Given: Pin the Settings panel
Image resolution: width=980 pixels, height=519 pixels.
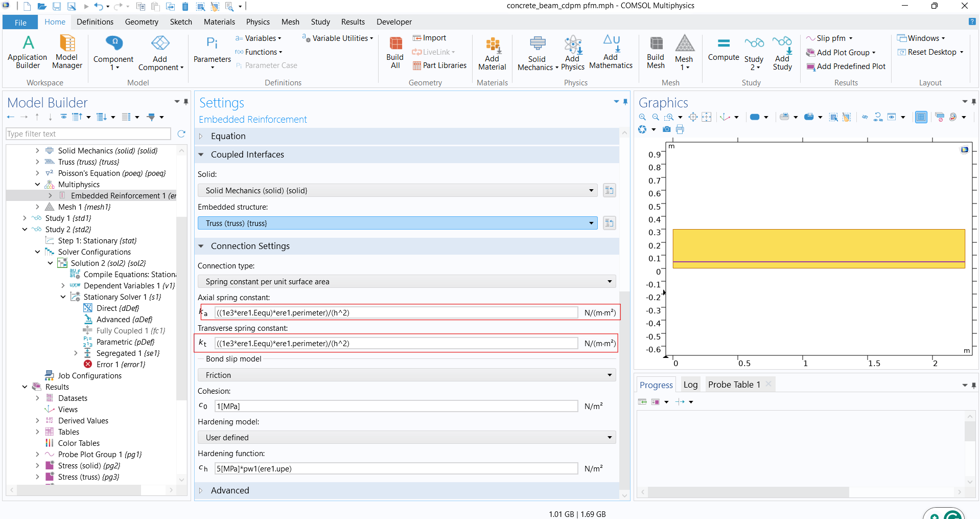Looking at the screenshot, I should coord(625,102).
